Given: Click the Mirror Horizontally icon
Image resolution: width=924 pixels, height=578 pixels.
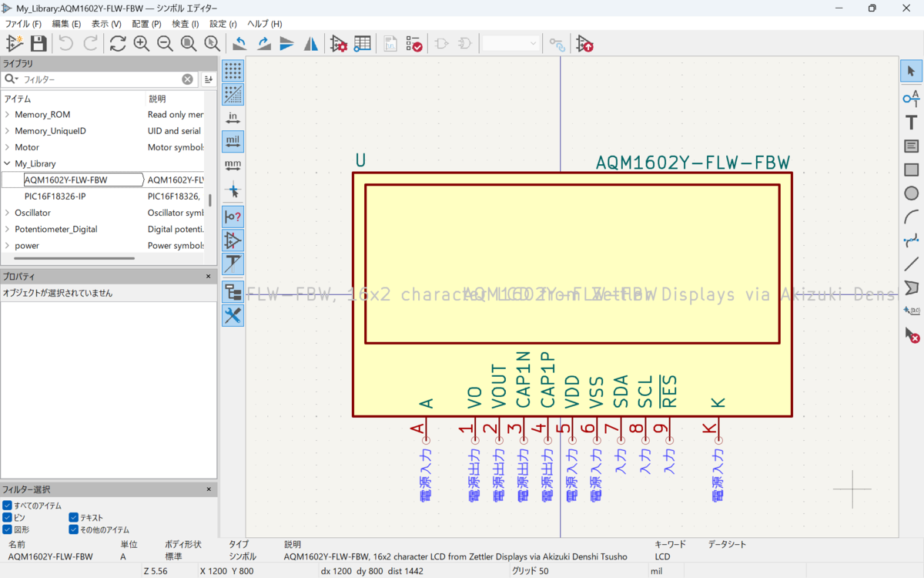Looking at the screenshot, I should [311, 43].
